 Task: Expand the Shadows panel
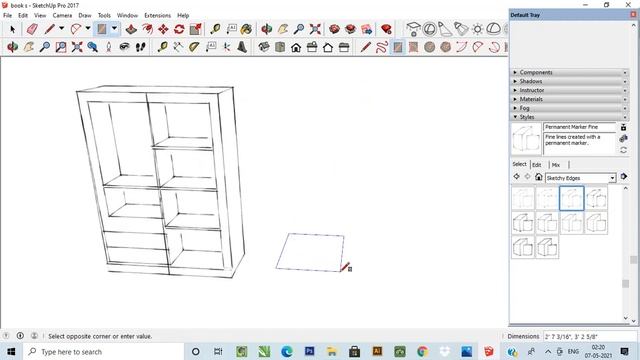(x=570, y=81)
